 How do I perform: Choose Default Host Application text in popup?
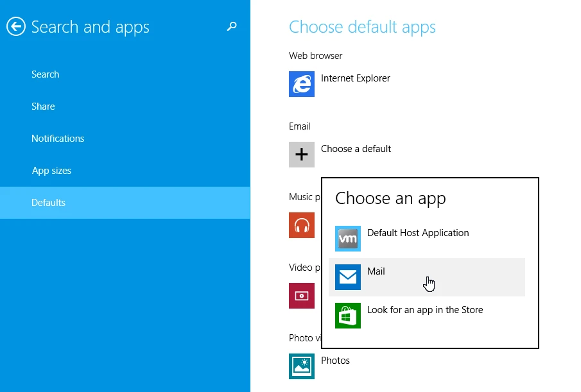tap(418, 233)
